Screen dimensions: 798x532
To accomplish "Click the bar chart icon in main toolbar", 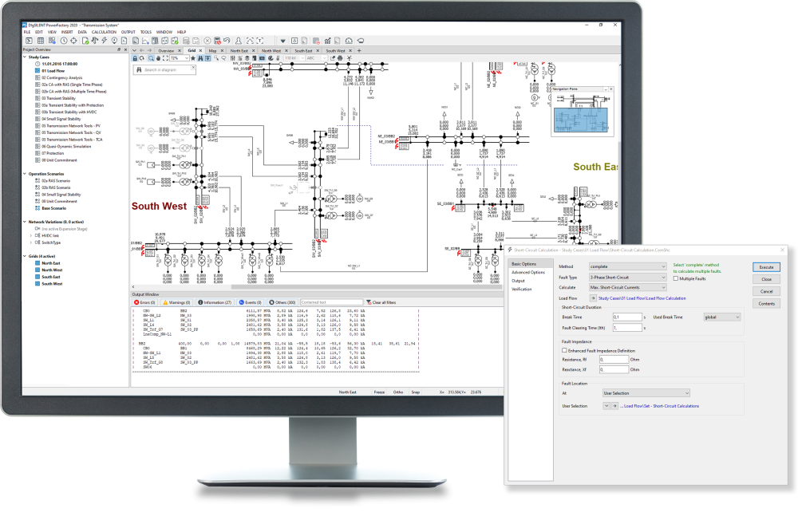I will pos(327,41).
